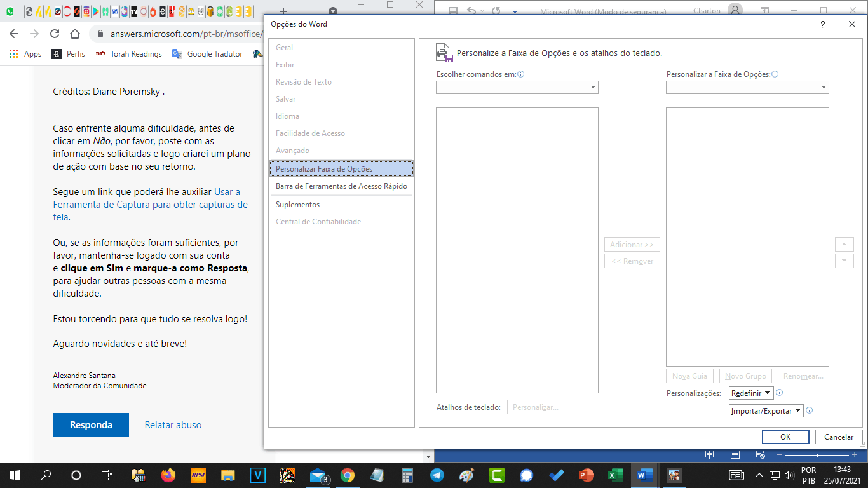The height and width of the screenshot is (488, 868).
Task: Open Excel from the taskbar
Action: coord(615,475)
